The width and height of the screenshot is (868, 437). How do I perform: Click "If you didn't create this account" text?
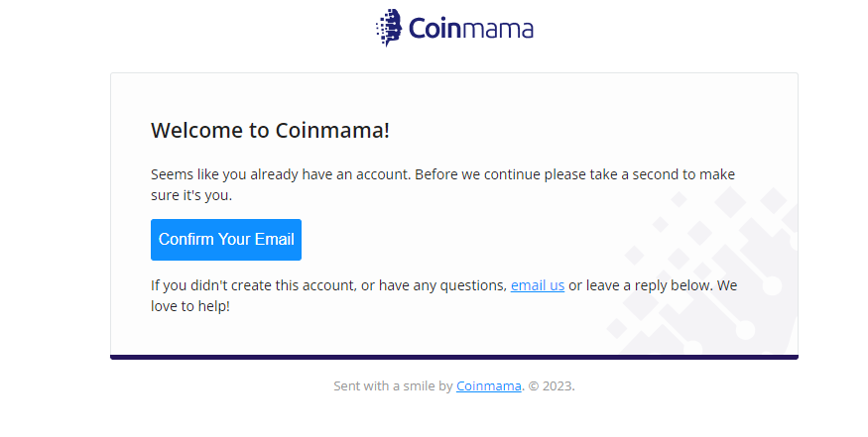point(254,285)
